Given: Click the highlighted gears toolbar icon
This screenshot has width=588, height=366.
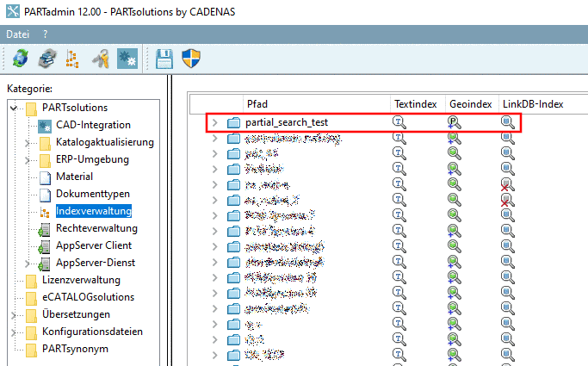Looking at the screenshot, I should 127,59.
